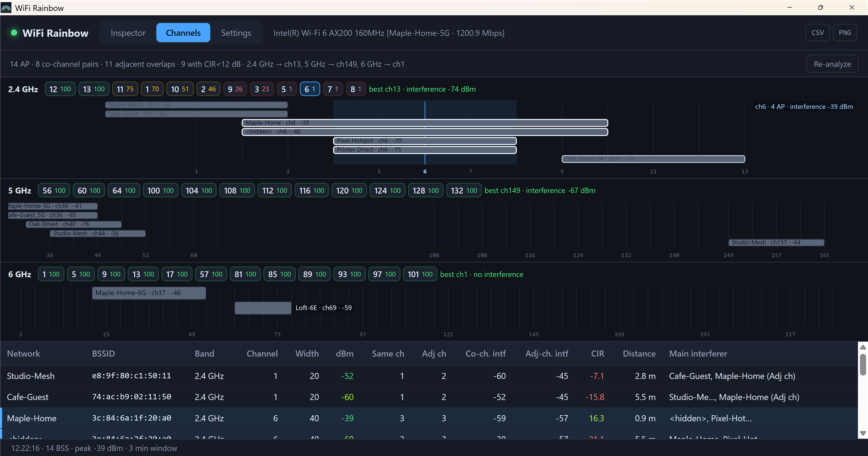Viewport: 868px width, 456px height.
Task: Click the Oak-Street ch40 spectrum bar
Action: tap(74, 224)
